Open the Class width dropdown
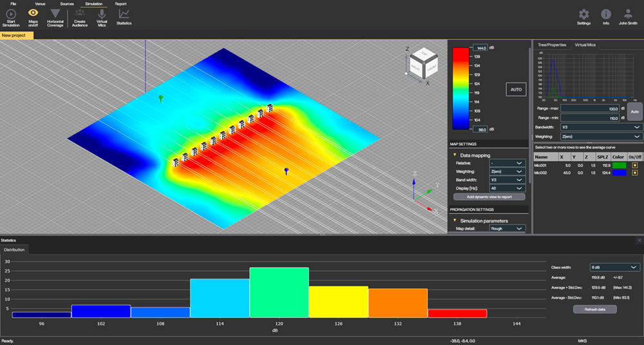Screen dimensions: 644x345 pyautogui.click(x=614, y=267)
